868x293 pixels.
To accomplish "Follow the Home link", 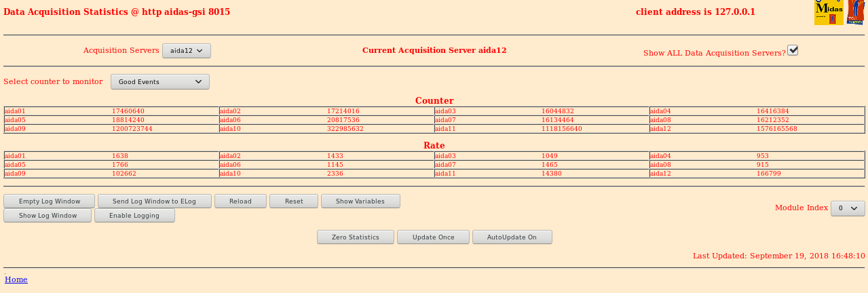I will click(x=16, y=279).
